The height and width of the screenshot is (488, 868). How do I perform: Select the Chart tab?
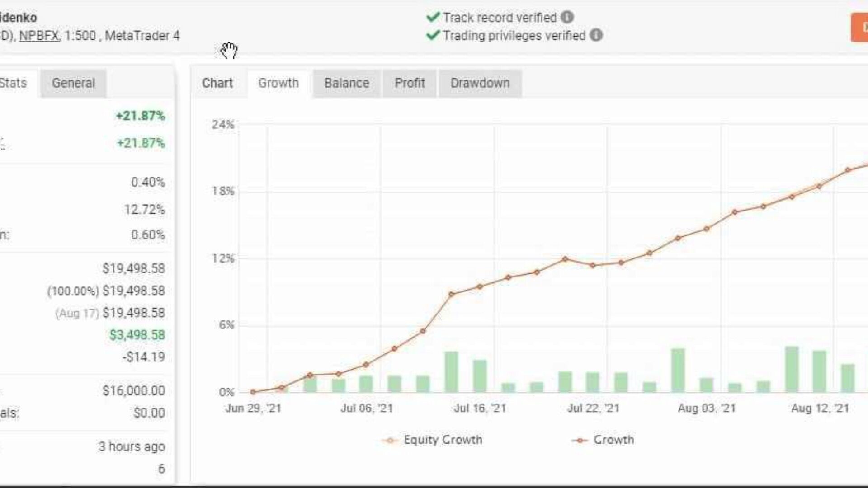[217, 83]
